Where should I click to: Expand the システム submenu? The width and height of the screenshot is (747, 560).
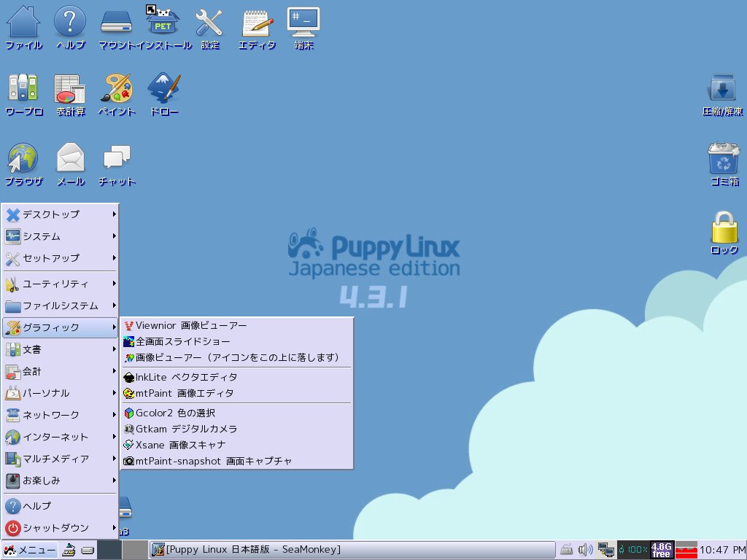coord(61,236)
